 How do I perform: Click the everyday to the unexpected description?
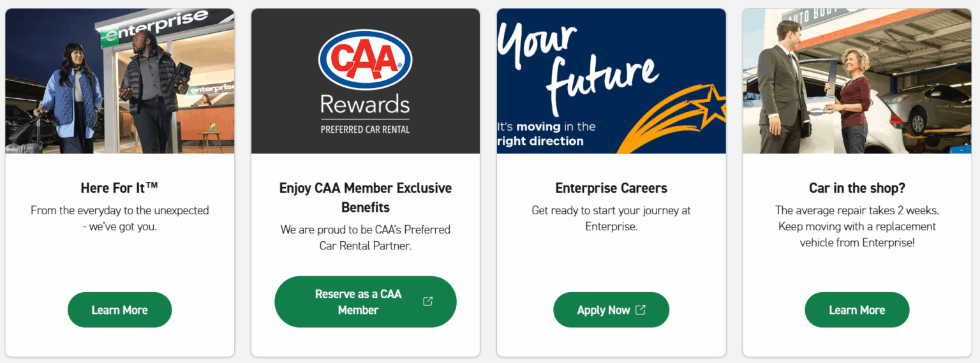(119, 218)
